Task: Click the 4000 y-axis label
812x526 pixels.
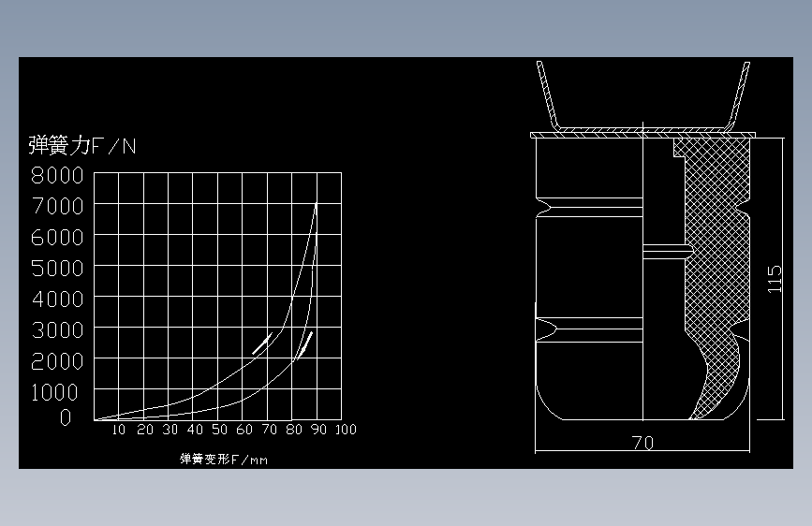Action: 57,300
